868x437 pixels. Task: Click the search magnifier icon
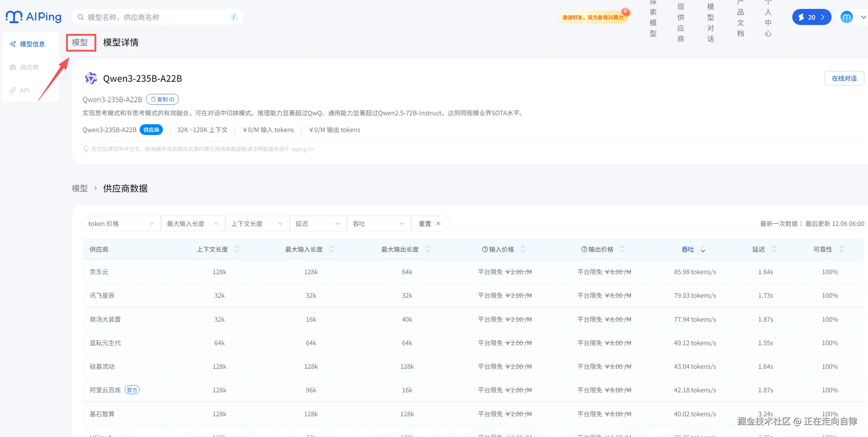point(81,17)
